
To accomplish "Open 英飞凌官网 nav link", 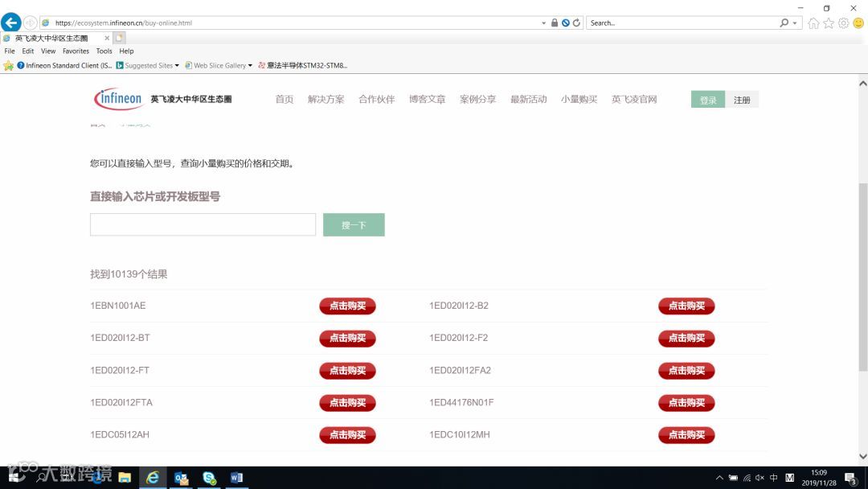I will (634, 99).
